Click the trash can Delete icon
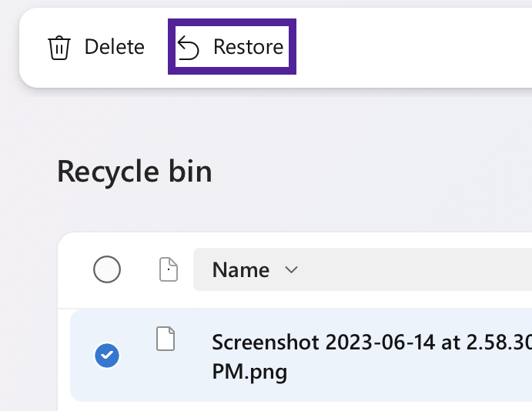The width and height of the screenshot is (532, 411). [59, 48]
